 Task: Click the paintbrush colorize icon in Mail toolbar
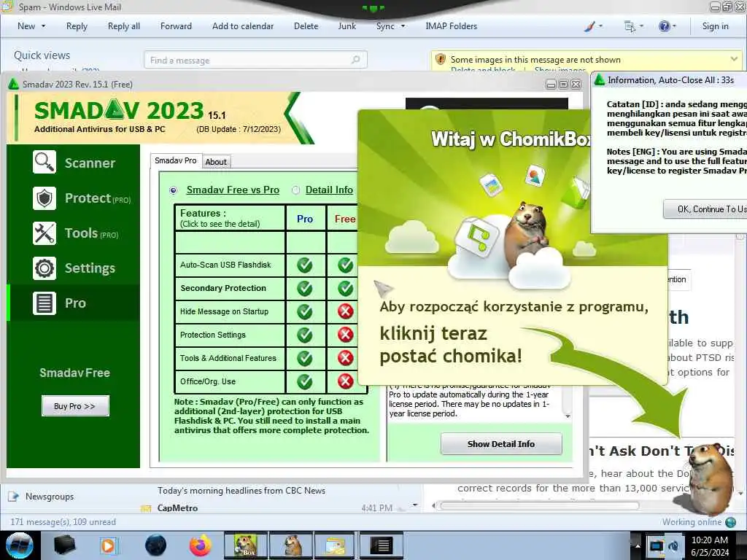tap(589, 26)
